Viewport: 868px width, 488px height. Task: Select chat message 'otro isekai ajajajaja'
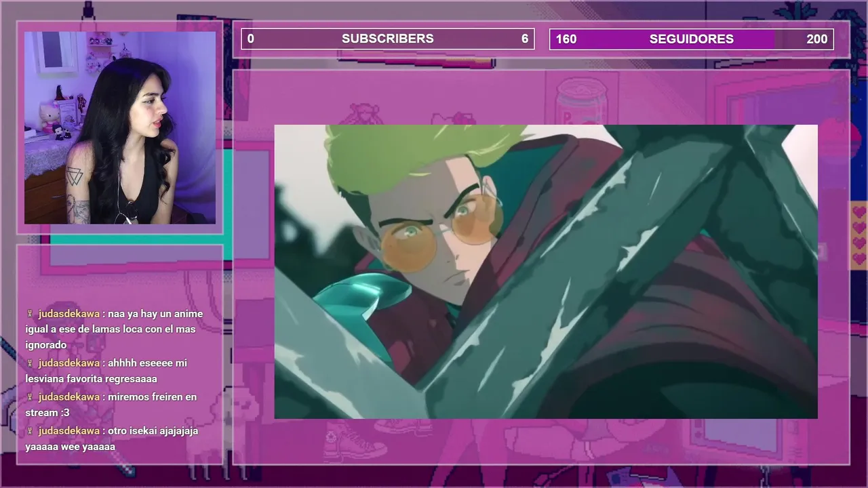point(112,439)
